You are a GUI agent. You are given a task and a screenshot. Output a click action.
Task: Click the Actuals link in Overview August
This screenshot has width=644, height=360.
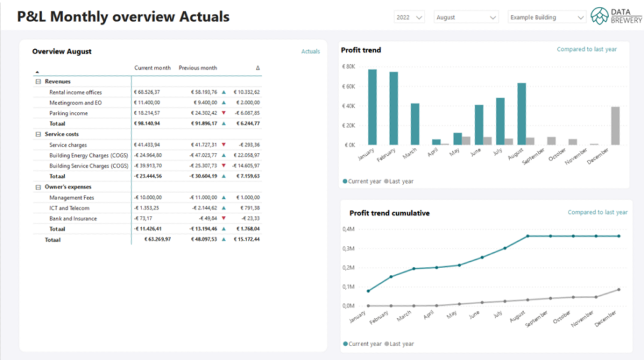310,52
